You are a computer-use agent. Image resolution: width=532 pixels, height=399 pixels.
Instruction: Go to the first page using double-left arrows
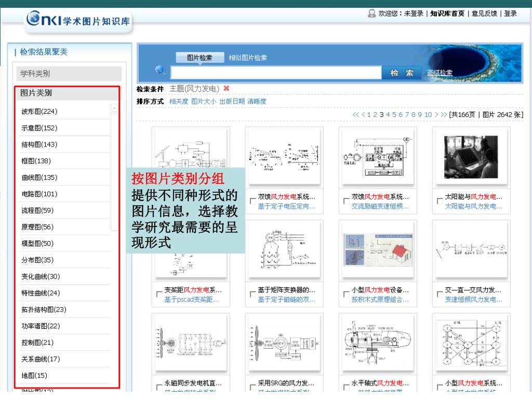click(x=355, y=115)
